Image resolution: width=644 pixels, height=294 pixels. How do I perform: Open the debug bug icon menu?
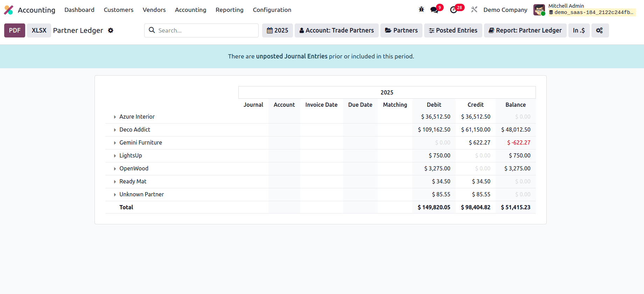click(421, 9)
